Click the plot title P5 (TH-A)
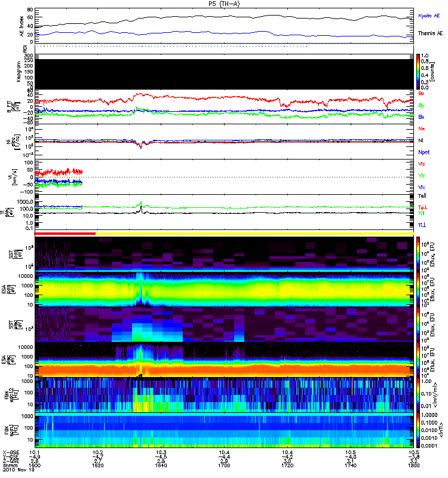This screenshot has width=448, height=478. click(224, 4)
